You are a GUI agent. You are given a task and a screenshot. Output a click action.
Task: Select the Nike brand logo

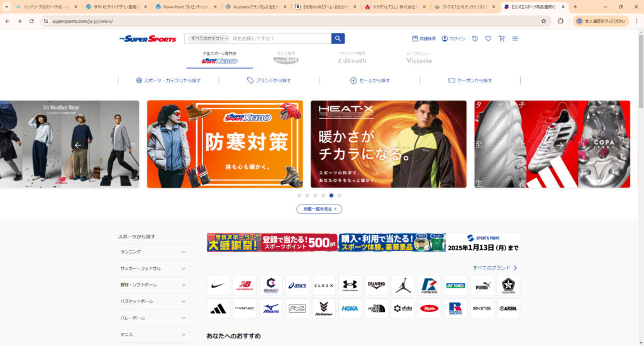coord(218,286)
